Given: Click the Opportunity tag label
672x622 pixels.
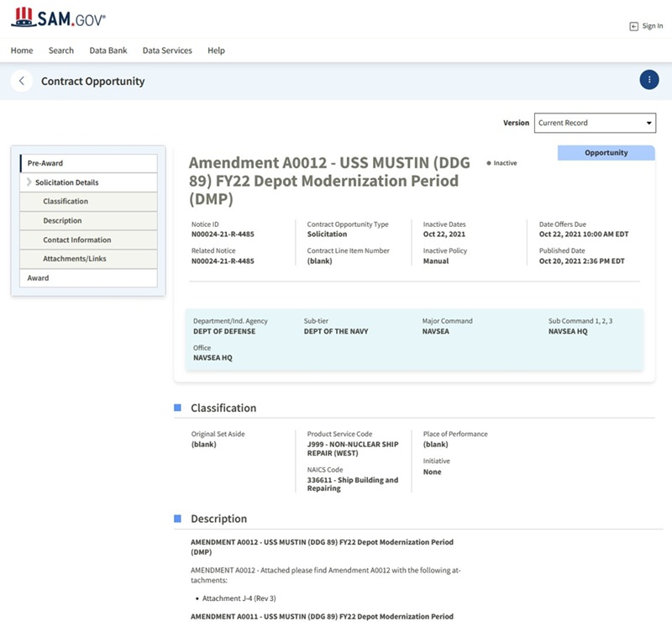Looking at the screenshot, I should [x=606, y=153].
